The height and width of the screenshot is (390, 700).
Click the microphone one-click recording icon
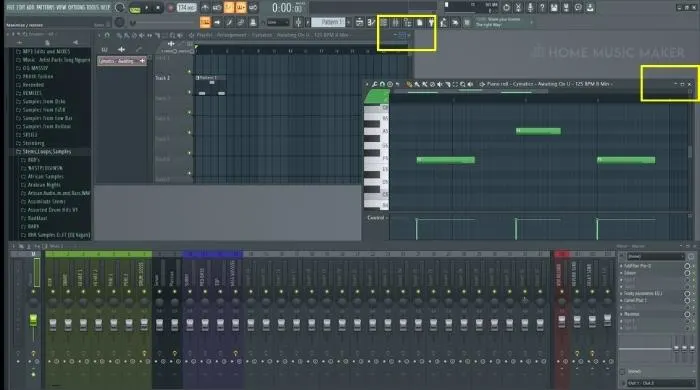(530, 8)
